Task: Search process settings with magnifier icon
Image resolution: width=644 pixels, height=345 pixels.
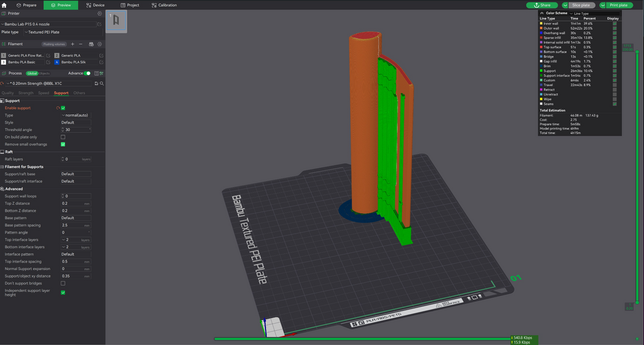Action: [x=101, y=84]
